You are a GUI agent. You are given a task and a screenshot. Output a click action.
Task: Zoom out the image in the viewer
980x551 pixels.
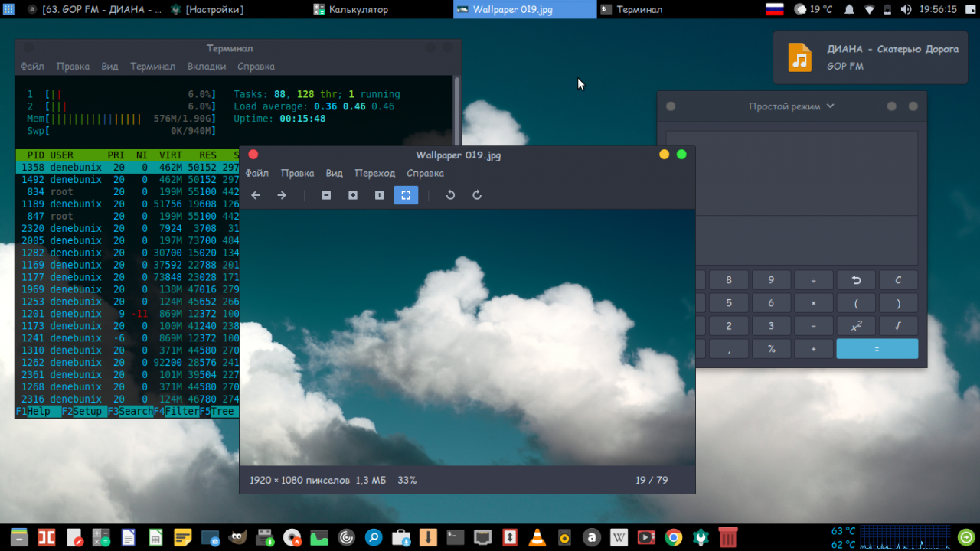[x=326, y=195]
